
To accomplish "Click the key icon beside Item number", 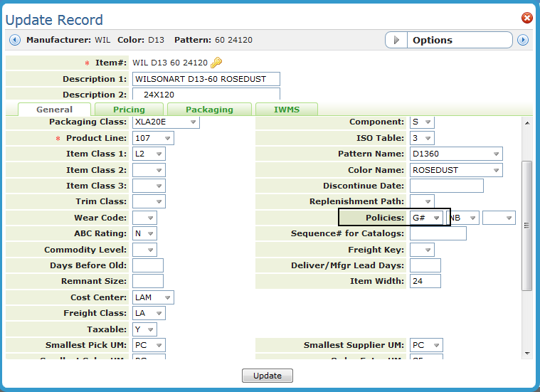I will [216, 63].
